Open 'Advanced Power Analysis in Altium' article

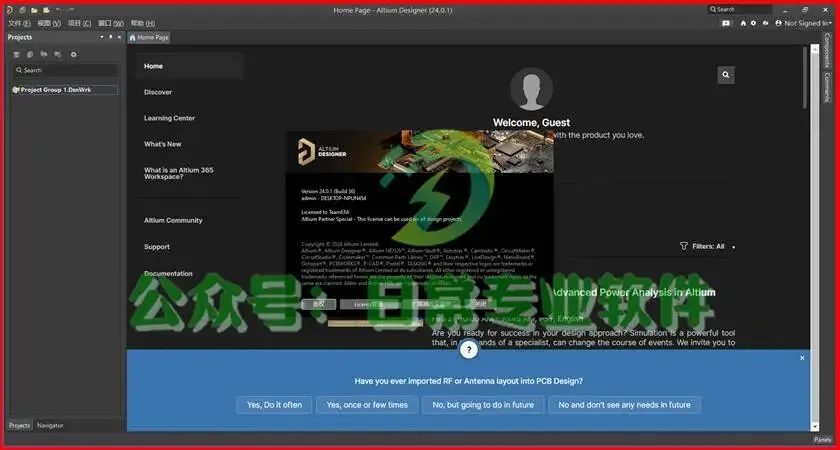[633, 292]
